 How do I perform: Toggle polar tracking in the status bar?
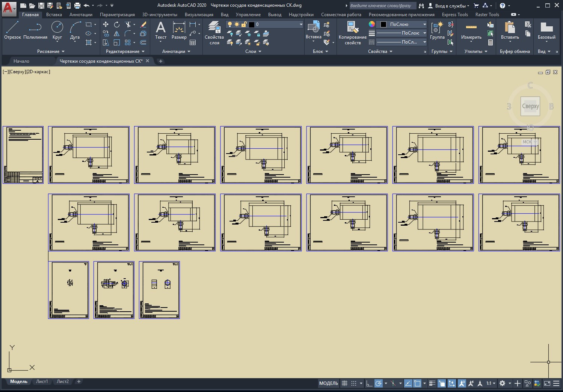379,383
